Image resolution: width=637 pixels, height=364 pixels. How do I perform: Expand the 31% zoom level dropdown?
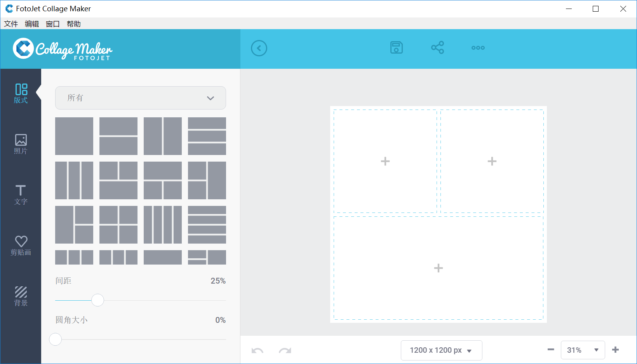pyautogui.click(x=583, y=350)
